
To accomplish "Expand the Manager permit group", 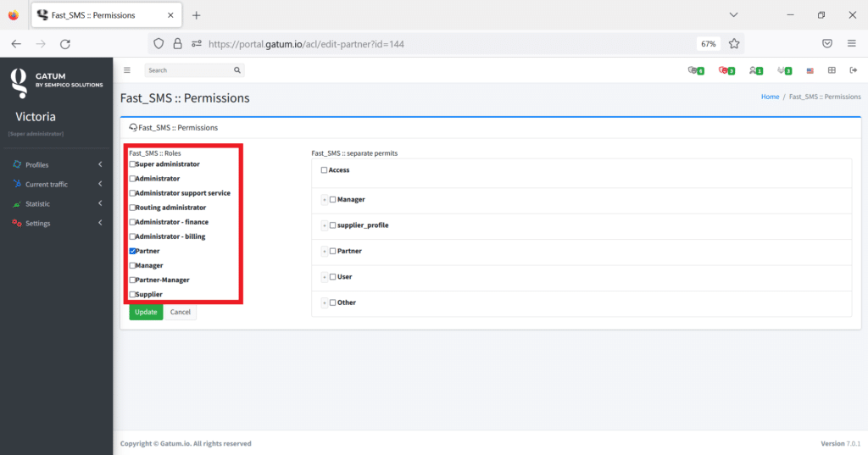I will [325, 200].
